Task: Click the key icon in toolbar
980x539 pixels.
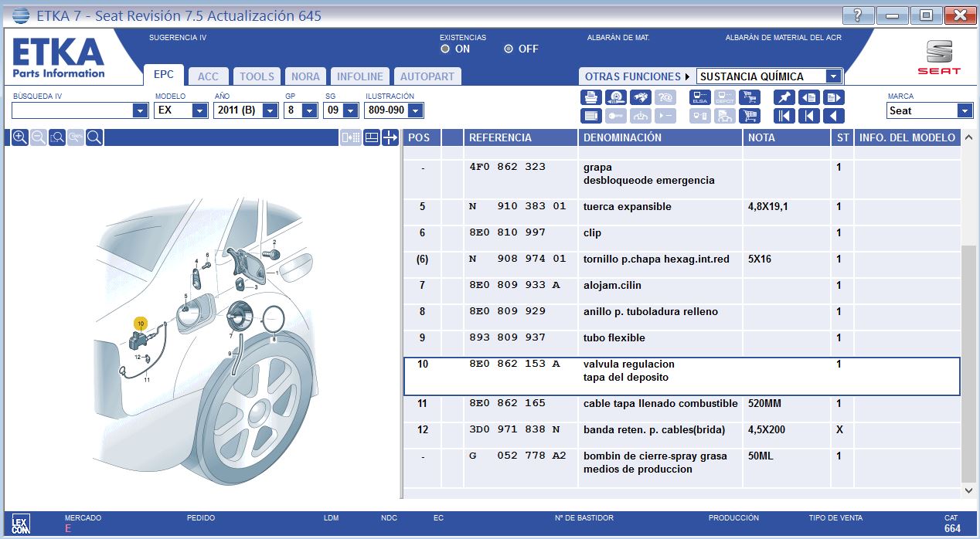Action: click(616, 116)
